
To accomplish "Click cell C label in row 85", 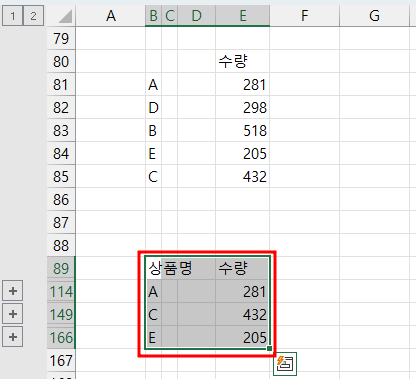I will point(154,176).
